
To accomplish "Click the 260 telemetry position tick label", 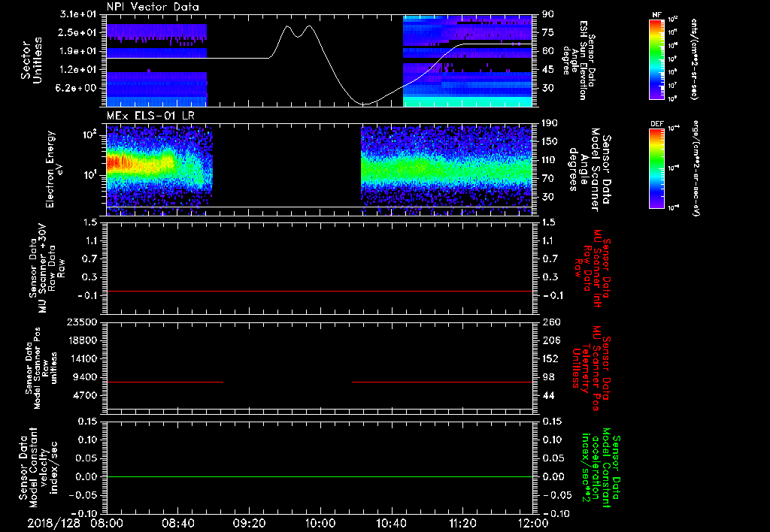I will click(x=550, y=322).
